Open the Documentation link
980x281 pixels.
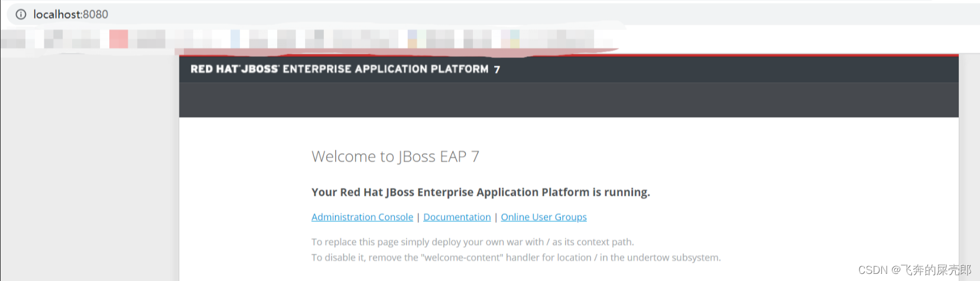click(457, 217)
